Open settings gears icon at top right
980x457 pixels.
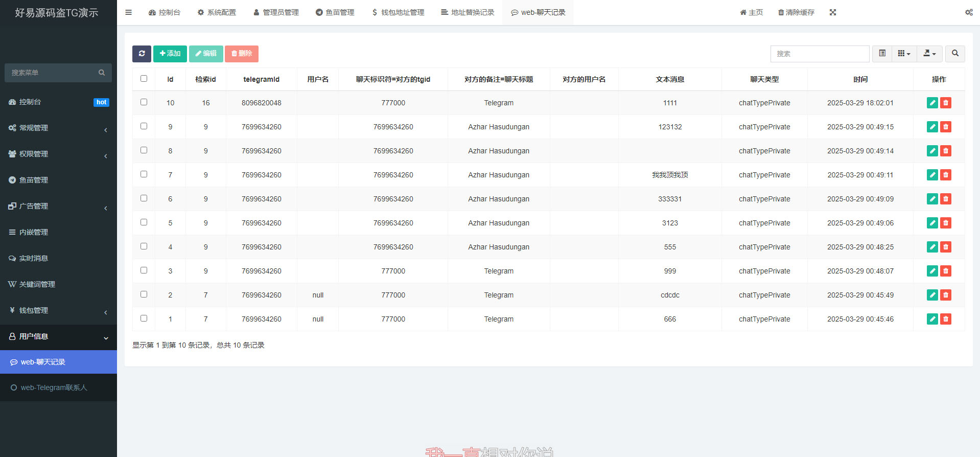(969, 12)
